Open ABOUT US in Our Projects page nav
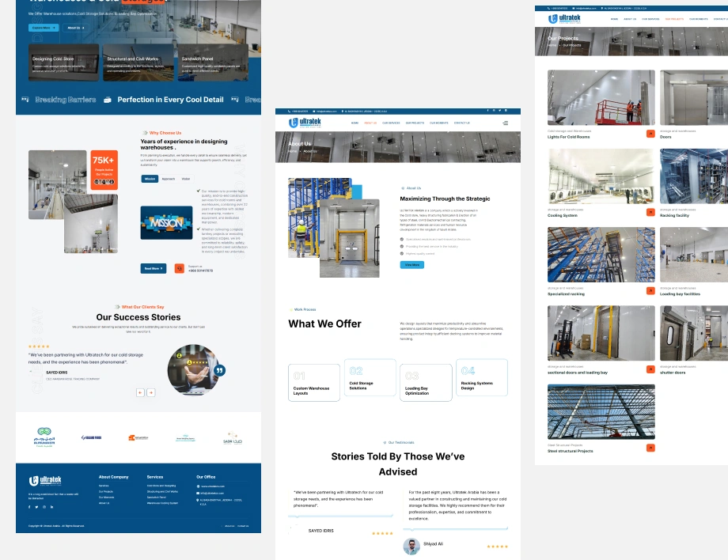 pos(630,19)
